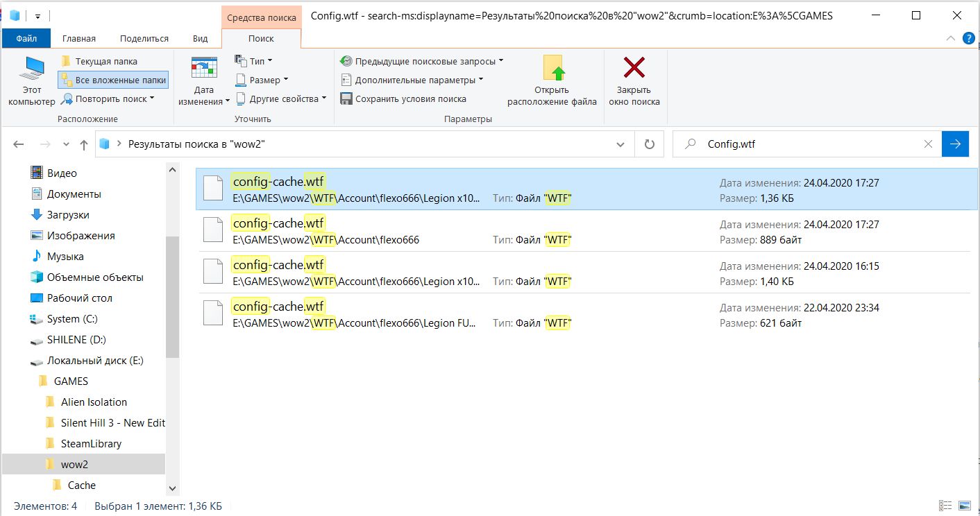Click Save search conditions icon
The width and height of the screenshot is (980, 516).
click(346, 99)
